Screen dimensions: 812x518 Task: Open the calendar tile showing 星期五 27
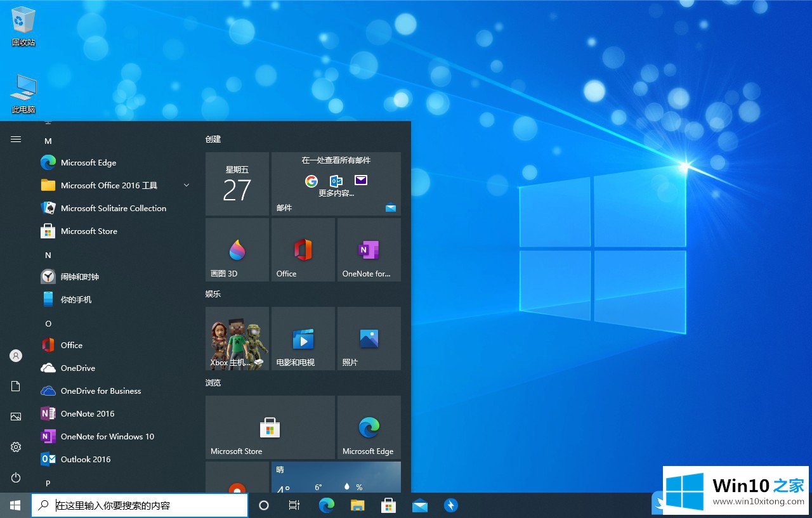(237, 184)
